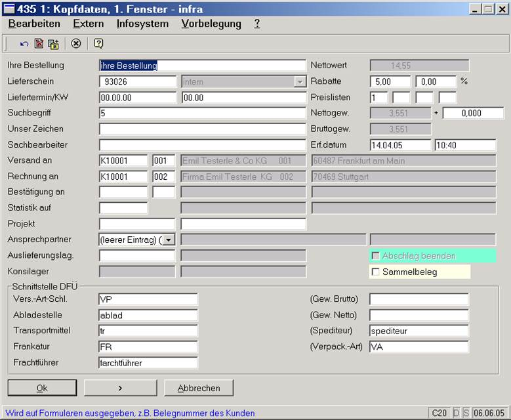
Task: Enable the Sammelbeleg checkbox
Action: [376, 272]
